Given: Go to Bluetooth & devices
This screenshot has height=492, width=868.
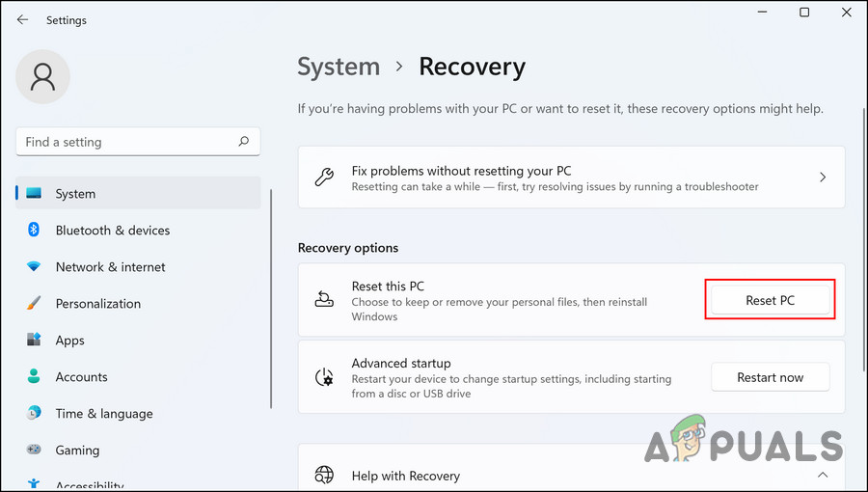Looking at the screenshot, I should tap(138, 230).
